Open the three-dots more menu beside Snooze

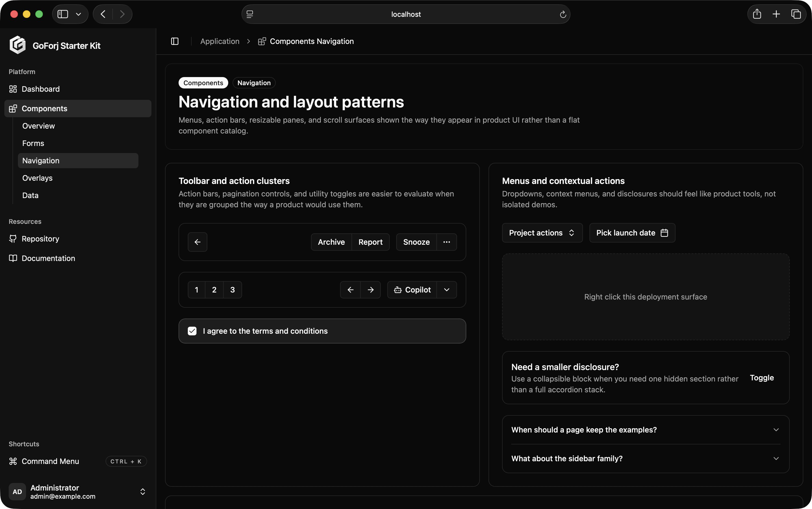(x=447, y=242)
